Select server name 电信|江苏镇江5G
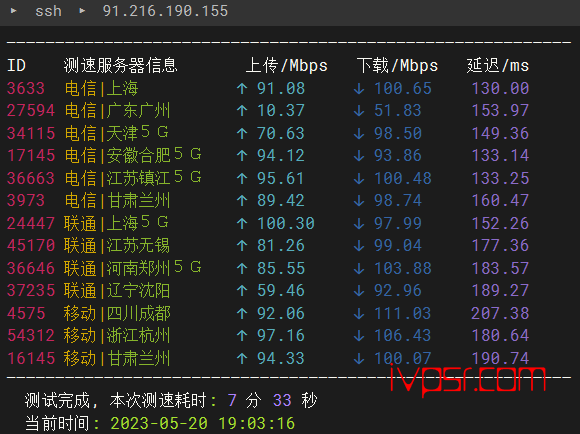This screenshot has width=580, height=434. (133, 178)
